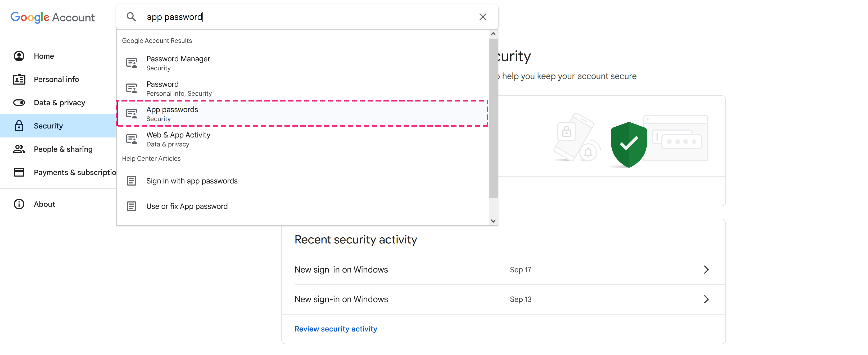Open Home in the sidebar
This screenshot has width=868, height=355.
pyautogui.click(x=58, y=56)
